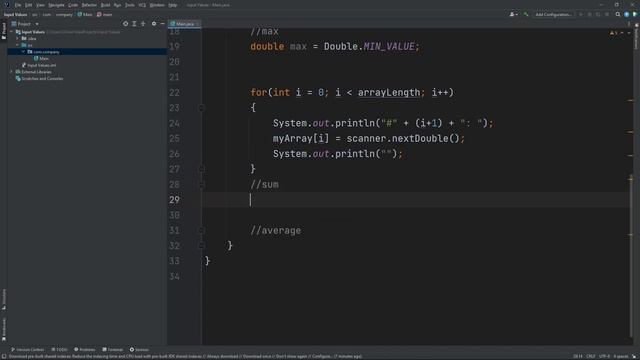Click the UTF-8 encoding indicator
The image size is (640, 360).
[604, 357]
